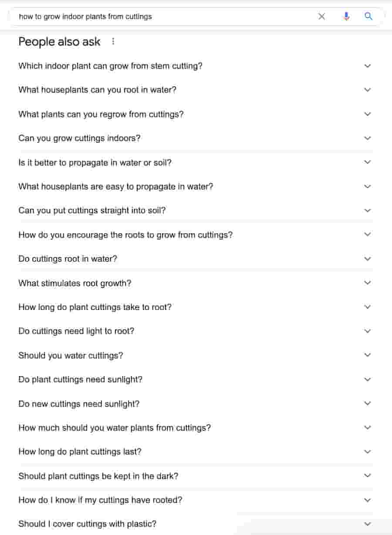Expand 'Which indoor plant can grow from stem cutting?'
This screenshot has height=535, width=392.
click(x=367, y=66)
